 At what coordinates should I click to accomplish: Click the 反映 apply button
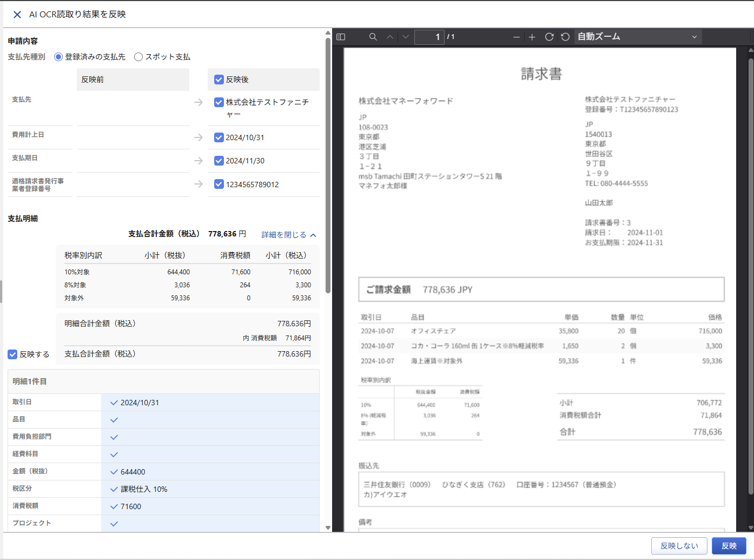point(729,546)
